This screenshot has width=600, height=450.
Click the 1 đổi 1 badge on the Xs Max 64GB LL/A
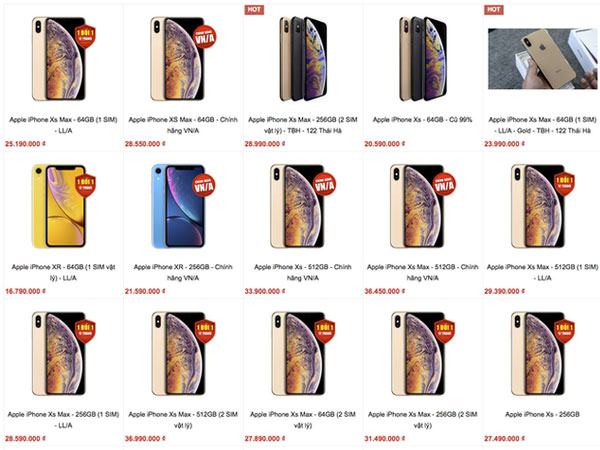coord(85,37)
